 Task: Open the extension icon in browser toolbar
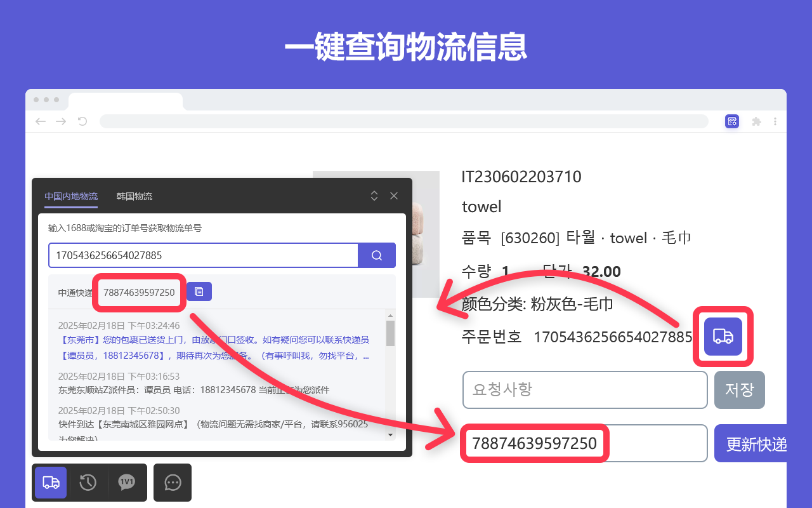pos(732,121)
